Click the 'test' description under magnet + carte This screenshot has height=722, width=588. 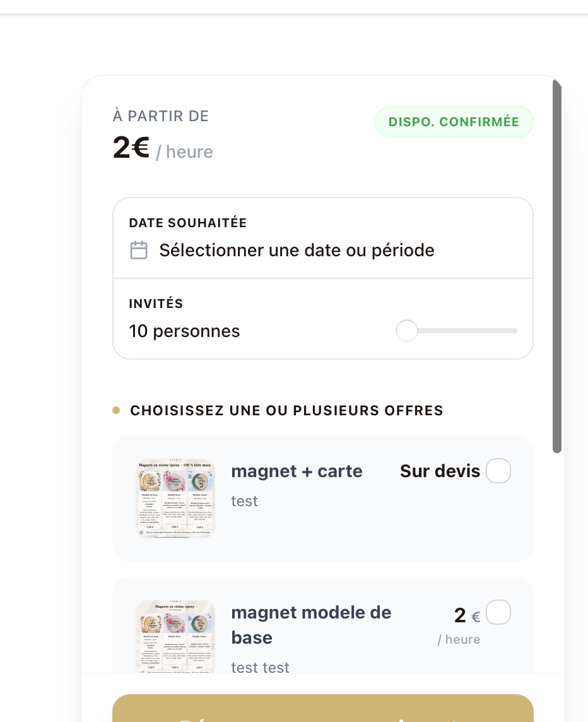[x=245, y=501]
